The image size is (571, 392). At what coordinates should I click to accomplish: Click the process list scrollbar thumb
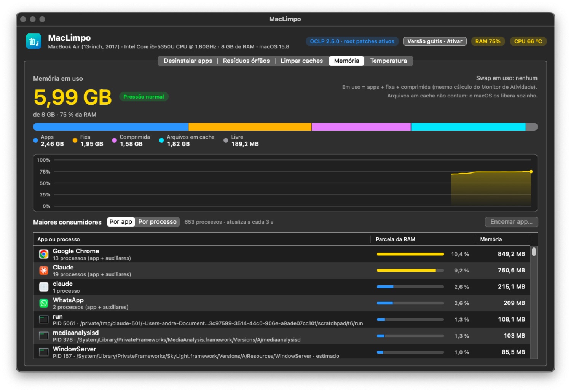(534, 252)
